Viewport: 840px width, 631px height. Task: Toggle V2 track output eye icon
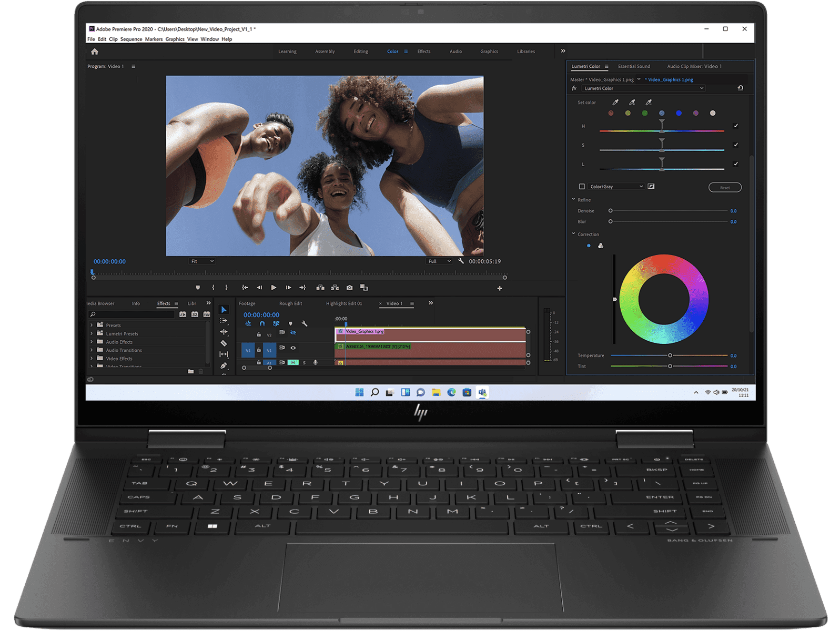coord(293,332)
